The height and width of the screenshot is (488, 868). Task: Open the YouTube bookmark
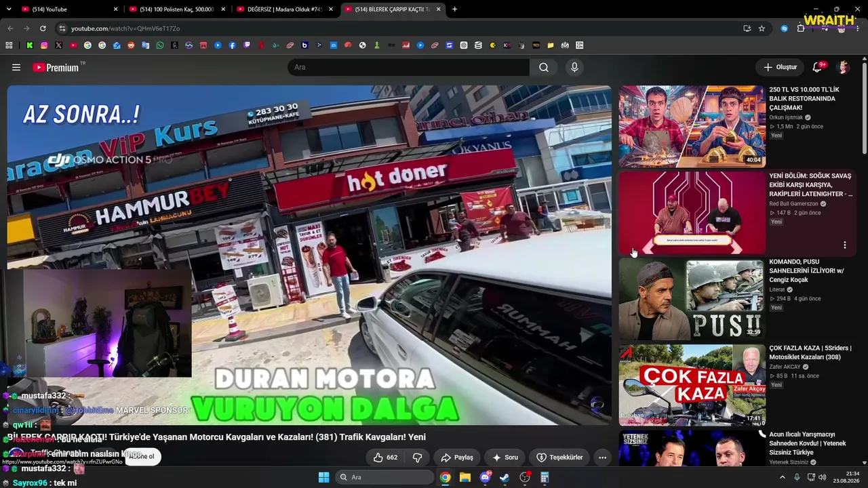73,45
